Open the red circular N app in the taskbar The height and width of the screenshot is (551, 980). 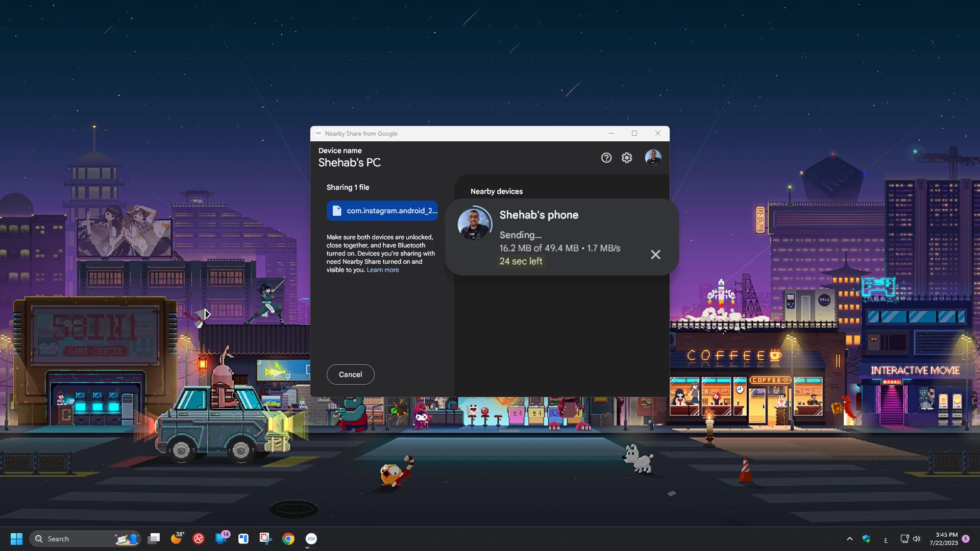click(x=199, y=539)
